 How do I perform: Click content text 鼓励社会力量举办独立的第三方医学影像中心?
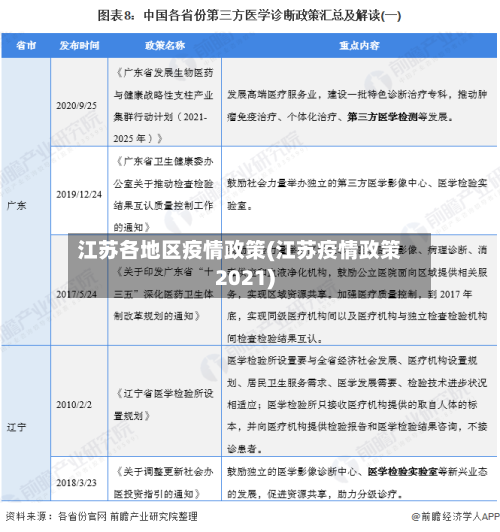point(327,183)
